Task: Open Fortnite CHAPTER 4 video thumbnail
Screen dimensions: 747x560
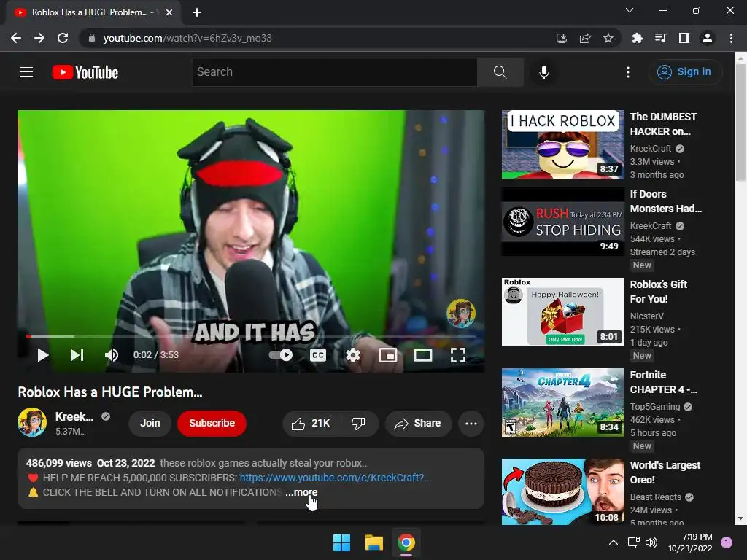Action: (x=562, y=402)
